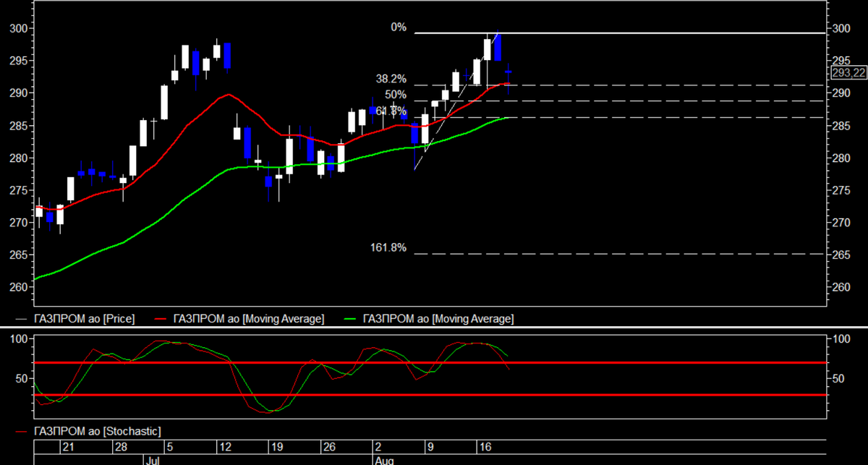Click date 16 on the time axis
The image size is (868, 465).
484,447
